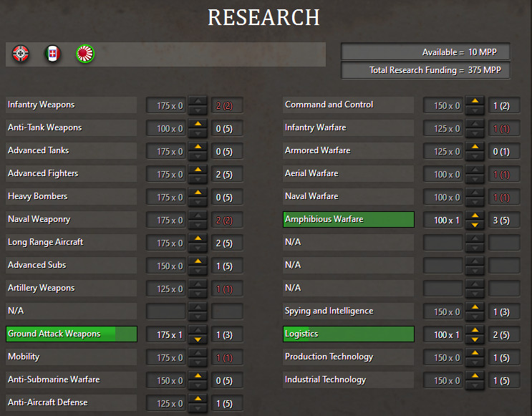
Task: Increase Long Range Aircraft research investment
Action: pos(198,238)
